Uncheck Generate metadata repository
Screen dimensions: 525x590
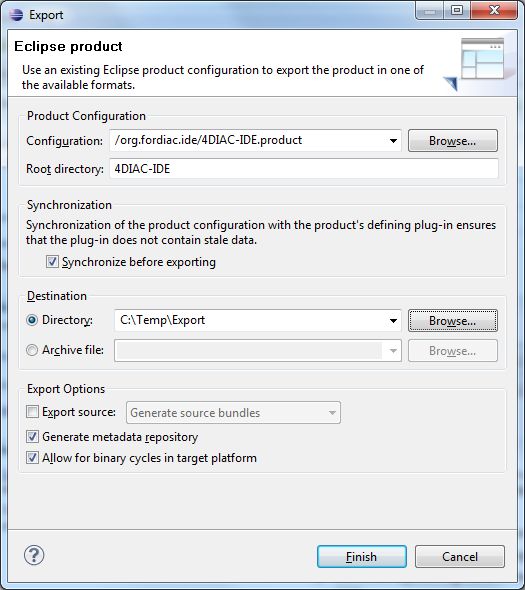tap(32, 436)
